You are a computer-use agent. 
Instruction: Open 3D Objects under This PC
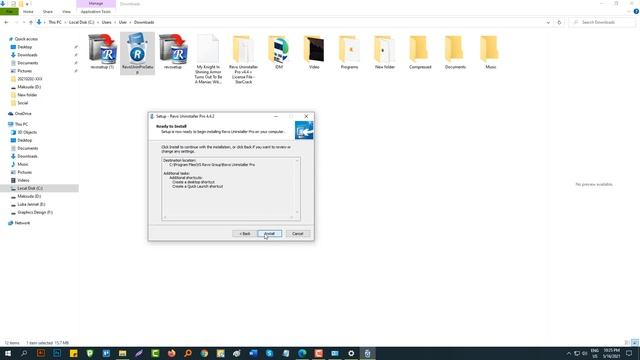(x=27, y=132)
